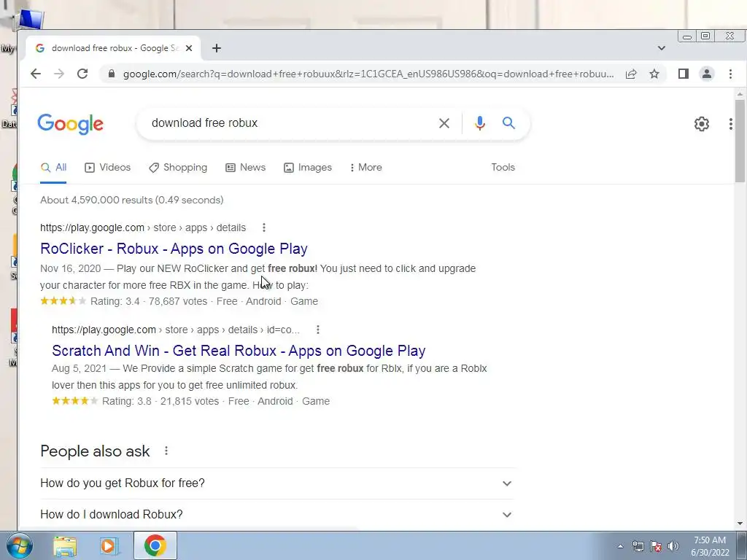Open the Chrome profile avatar
The width and height of the screenshot is (747, 560).
pyautogui.click(x=706, y=74)
